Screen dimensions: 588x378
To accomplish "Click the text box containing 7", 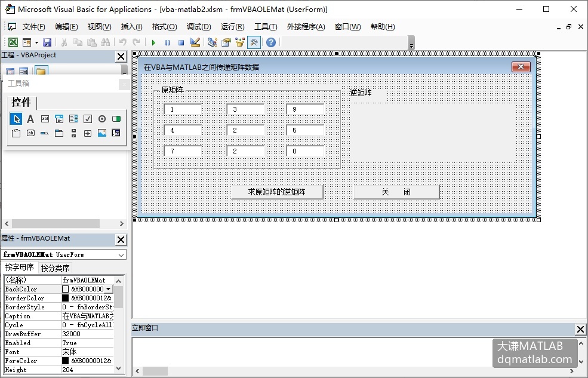I will click(x=183, y=151).
